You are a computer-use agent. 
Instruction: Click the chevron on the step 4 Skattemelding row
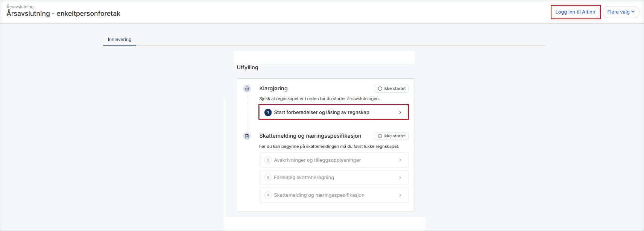(400, 195)
